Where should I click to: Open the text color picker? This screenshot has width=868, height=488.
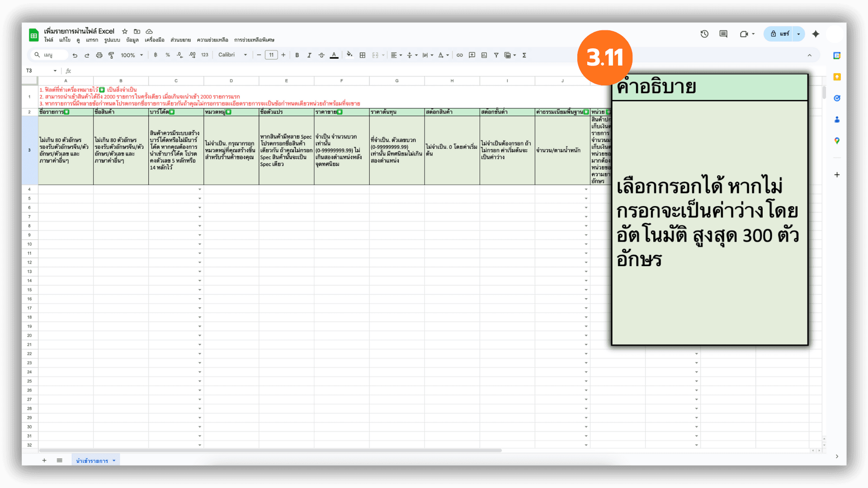(x=334, y=55)
